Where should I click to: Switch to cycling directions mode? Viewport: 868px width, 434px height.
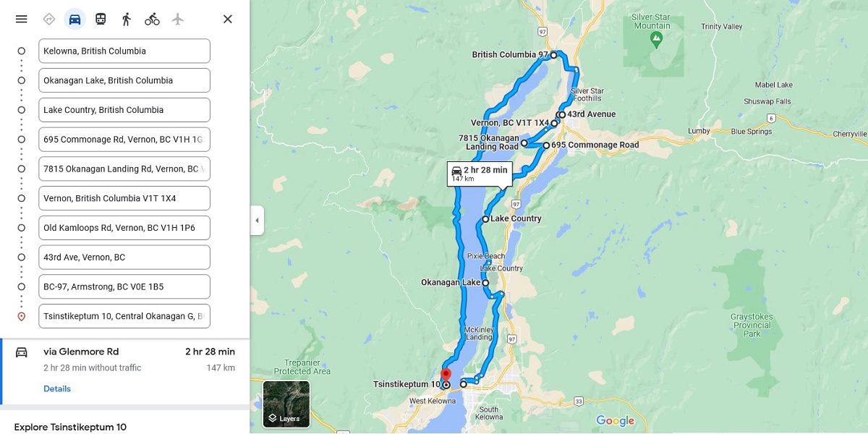tap(152, 19)
